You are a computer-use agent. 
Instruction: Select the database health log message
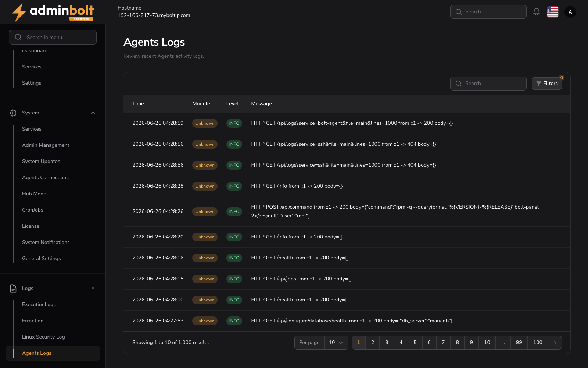(x=352, y=321)
